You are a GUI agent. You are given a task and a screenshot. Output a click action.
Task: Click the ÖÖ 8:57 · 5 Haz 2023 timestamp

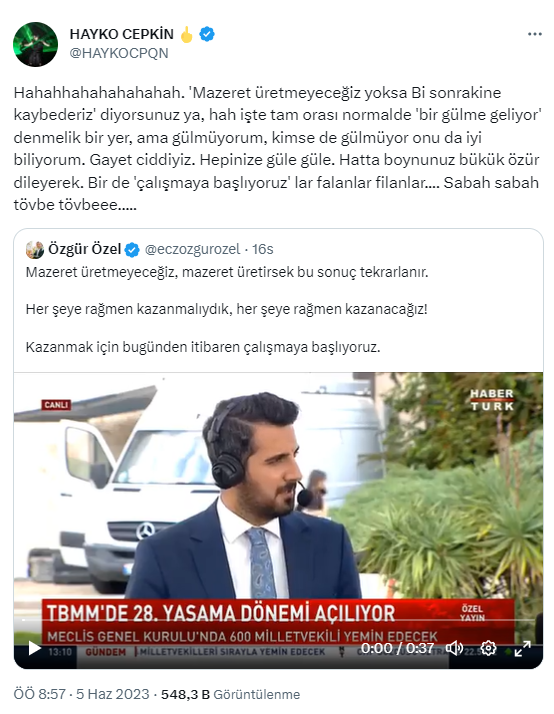pyautogui.click(x=81, y=694)
